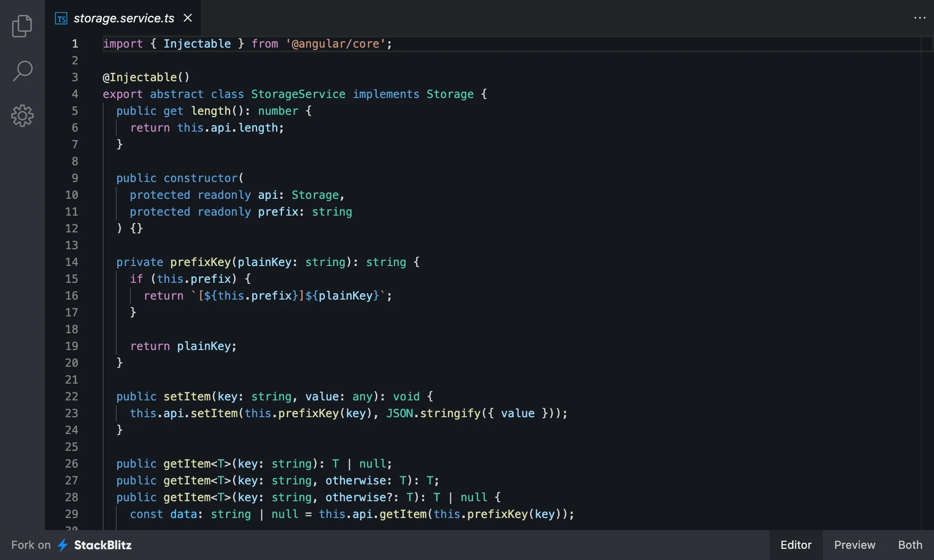
Task: Click 'const data' declaration on line 29
Action: coord(163,514)
